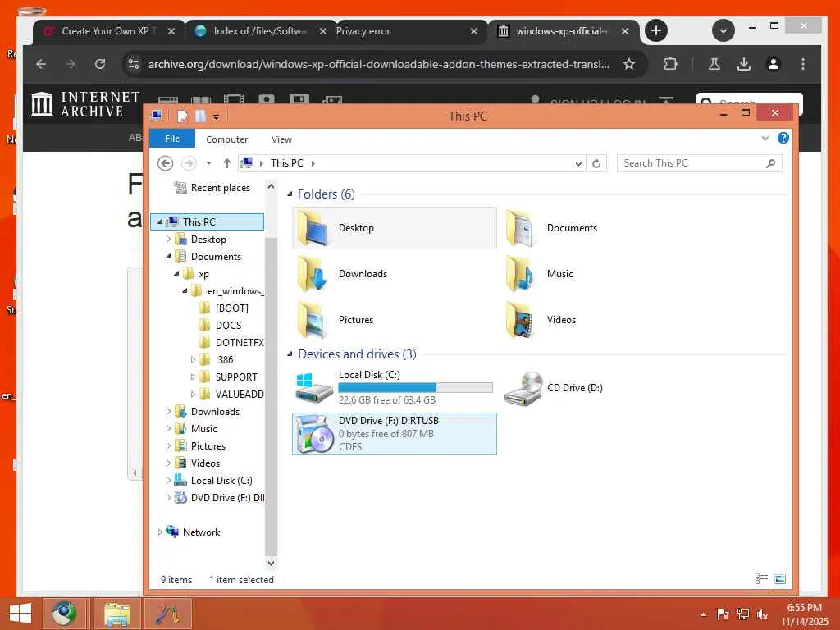This screenshot has width=840, height=630.
Task: Click This PC breadcrumb in address bar
Action: (x=286, y=163)
